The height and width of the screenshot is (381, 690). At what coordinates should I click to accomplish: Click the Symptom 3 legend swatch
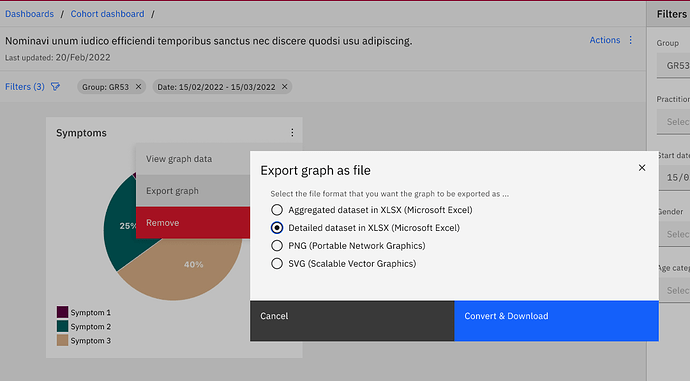(x=62, y=340)
